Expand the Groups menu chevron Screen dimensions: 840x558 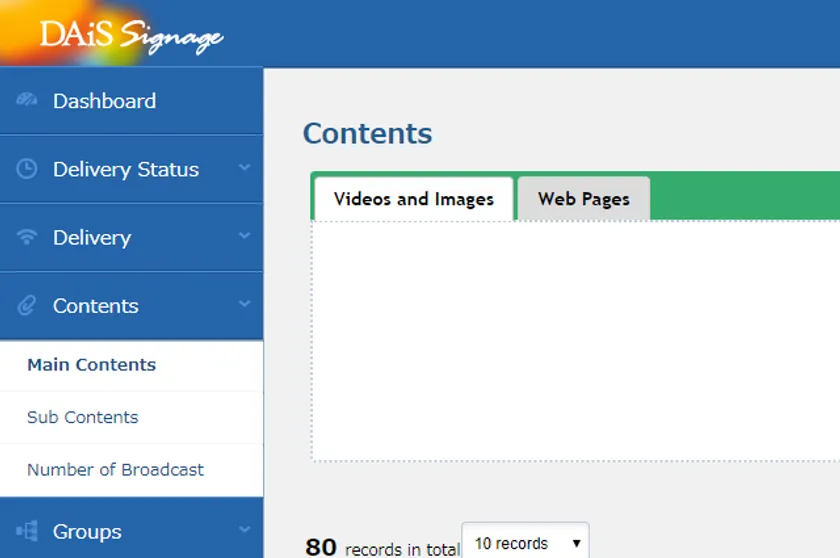point(244,530)
